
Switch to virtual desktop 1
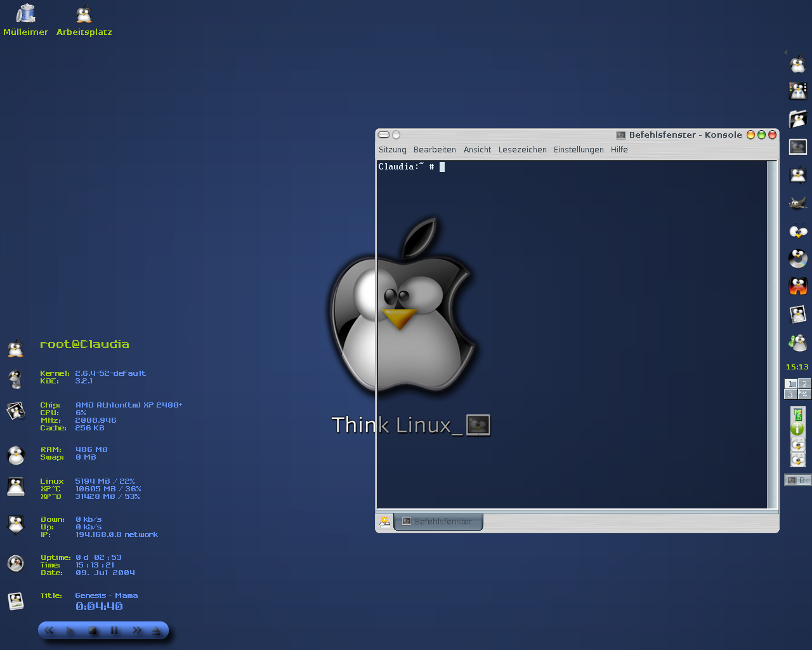(790, 383)
